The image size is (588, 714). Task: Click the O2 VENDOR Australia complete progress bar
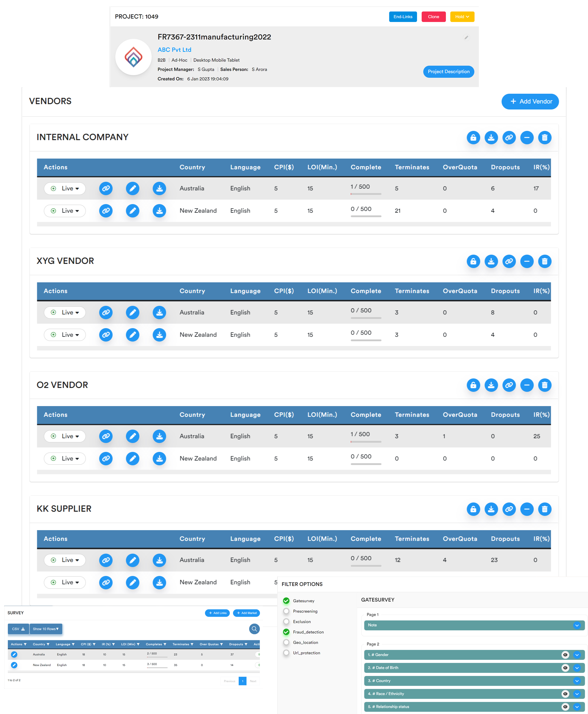366,441
